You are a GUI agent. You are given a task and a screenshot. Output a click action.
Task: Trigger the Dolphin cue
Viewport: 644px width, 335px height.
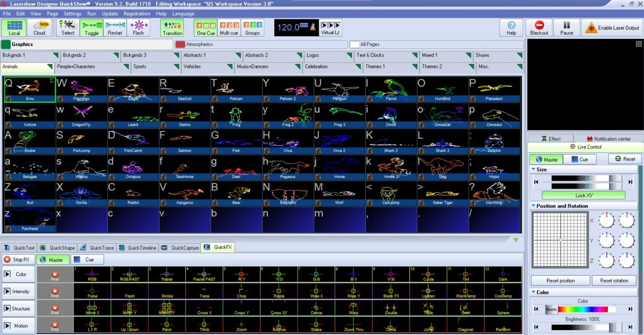494,142
